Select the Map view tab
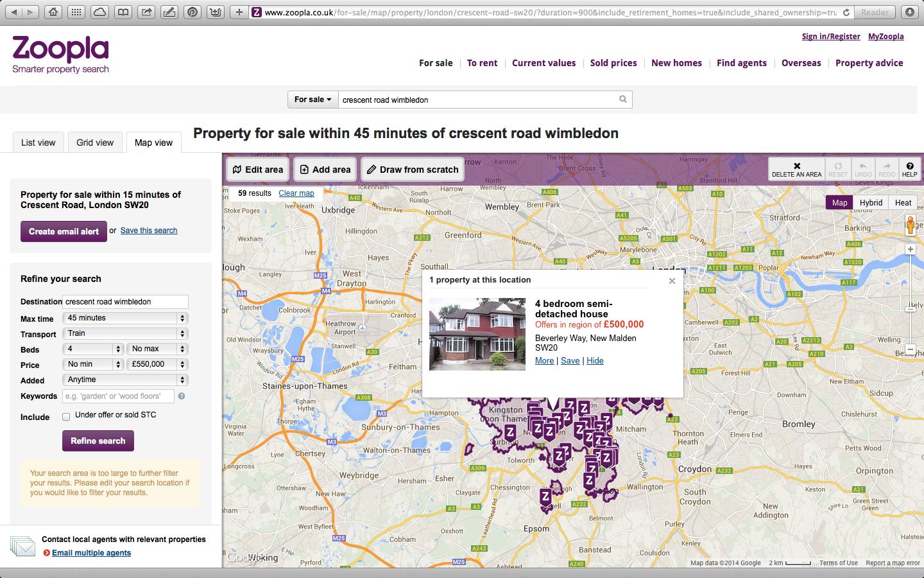924x578 pixels. tap(154, 143)
